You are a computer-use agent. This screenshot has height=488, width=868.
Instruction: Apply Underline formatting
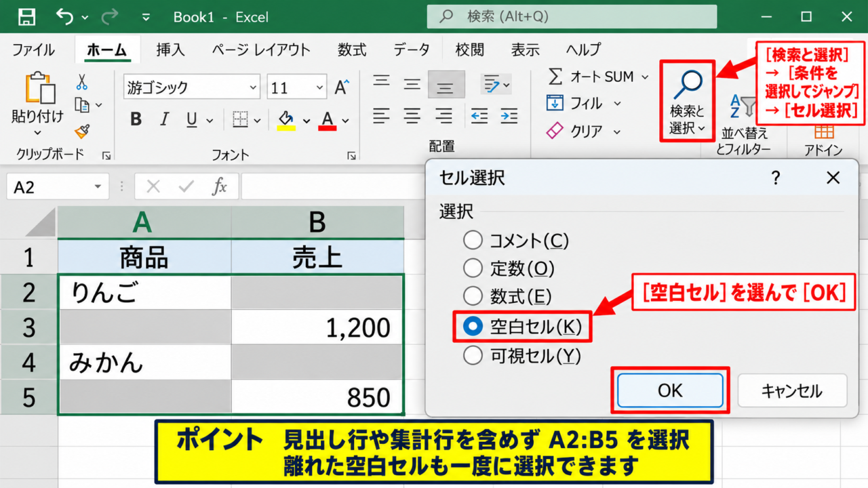point(191,120)
